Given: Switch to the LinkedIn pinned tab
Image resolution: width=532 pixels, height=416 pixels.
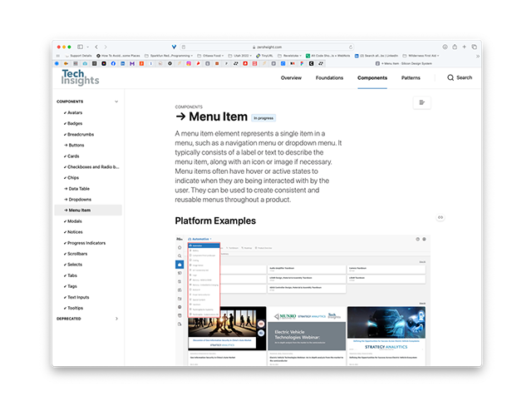Looking at the screenshot, I should [x=123, y=63].
